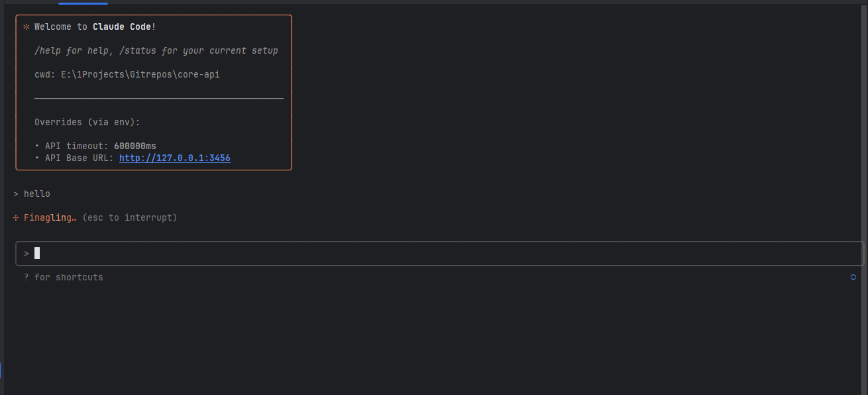The image size is (868, 395).
Task: Click the prompt arrow inside the input box
Action: 27,254
